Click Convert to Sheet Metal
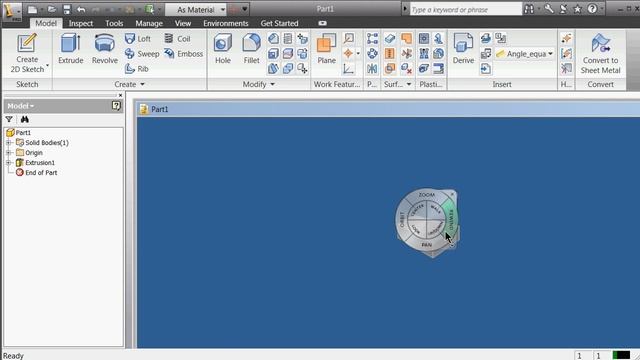This screenshot has height=360, width=640. click(600, 54)
